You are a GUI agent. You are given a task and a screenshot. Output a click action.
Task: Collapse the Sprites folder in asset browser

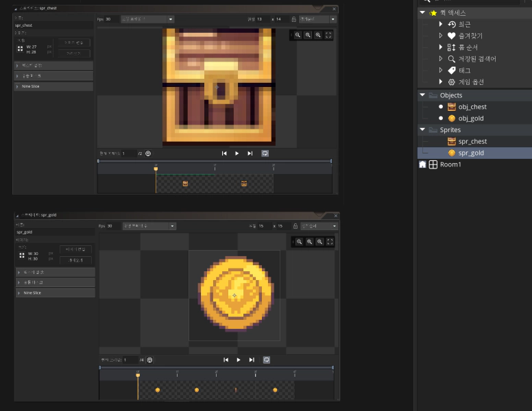[x=423, y=129]
